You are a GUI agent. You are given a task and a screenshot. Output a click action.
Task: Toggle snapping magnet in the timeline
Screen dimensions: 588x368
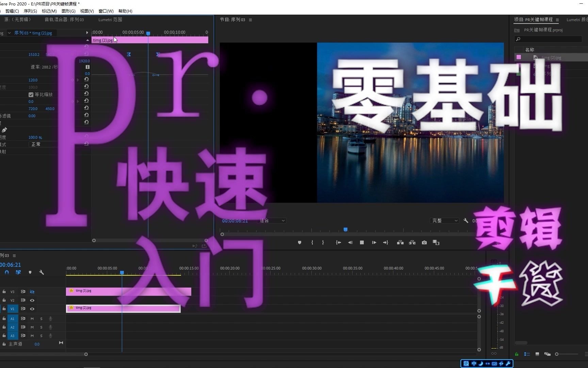(6, 272)
